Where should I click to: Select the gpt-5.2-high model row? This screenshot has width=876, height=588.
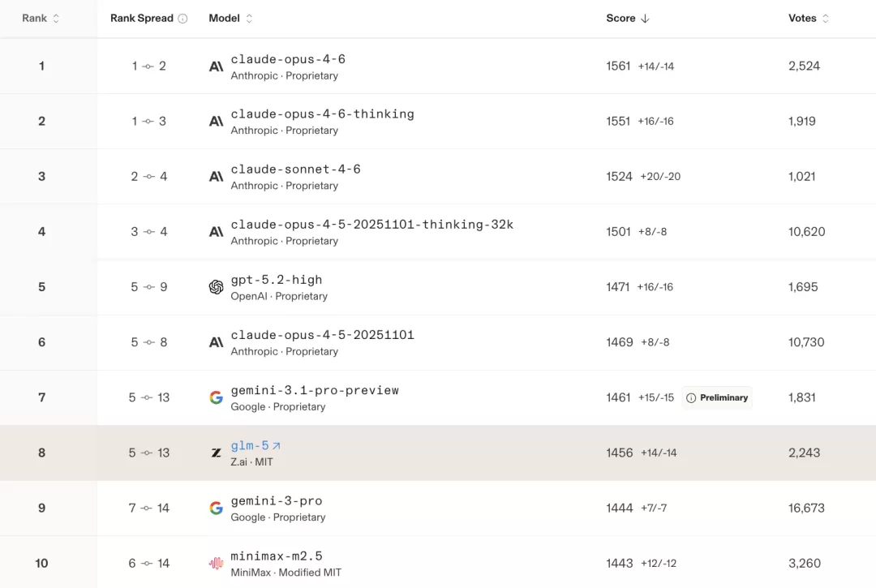[438, 287]
